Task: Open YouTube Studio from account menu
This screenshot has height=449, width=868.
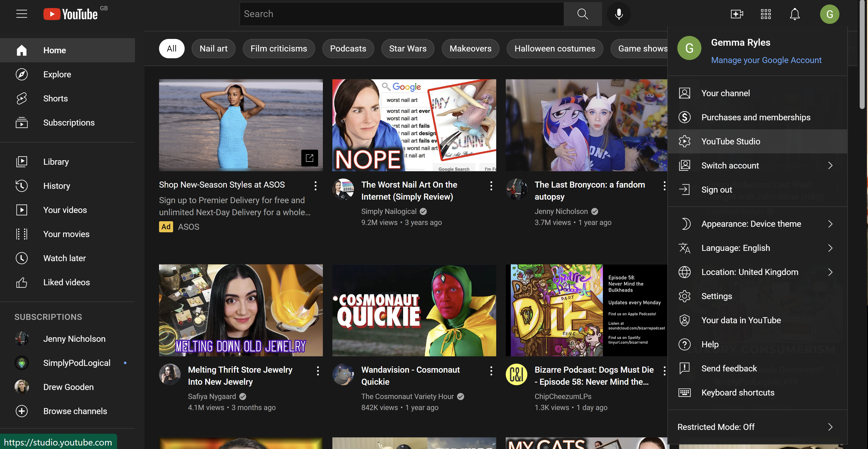Action: coord(757,141)
